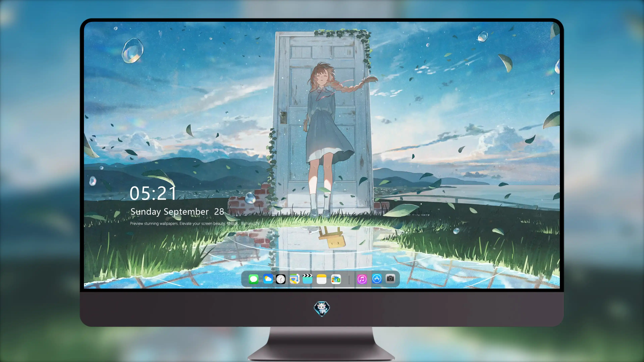
Task: Launch the App Store from the dock
Action: click(377, 279)
